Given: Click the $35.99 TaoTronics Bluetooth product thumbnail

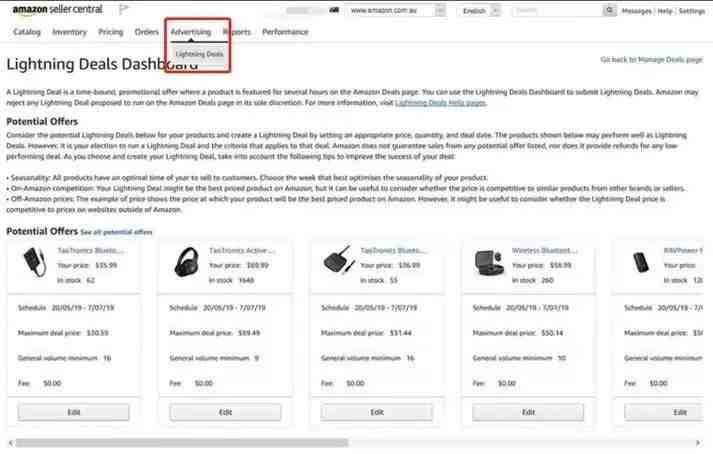Looking at the screenshot, I should pyautogui.click(x=35, y=262).
